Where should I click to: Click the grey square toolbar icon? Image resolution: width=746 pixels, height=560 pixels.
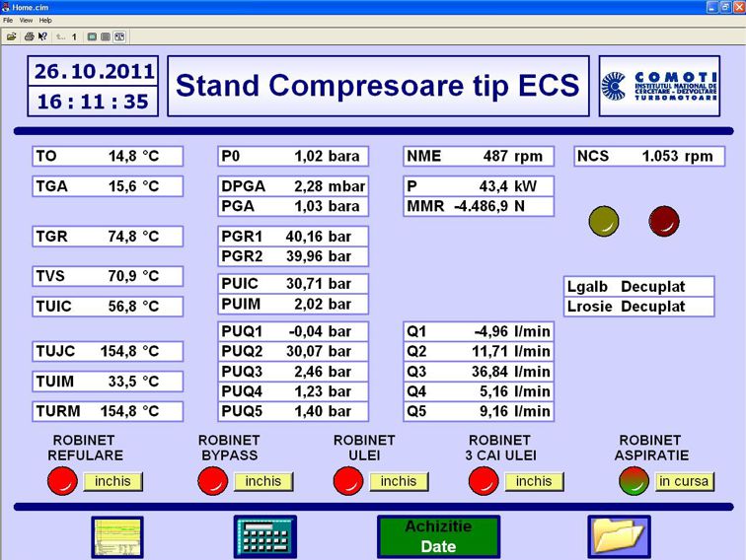pyautogui.click(x=106, y=36)
